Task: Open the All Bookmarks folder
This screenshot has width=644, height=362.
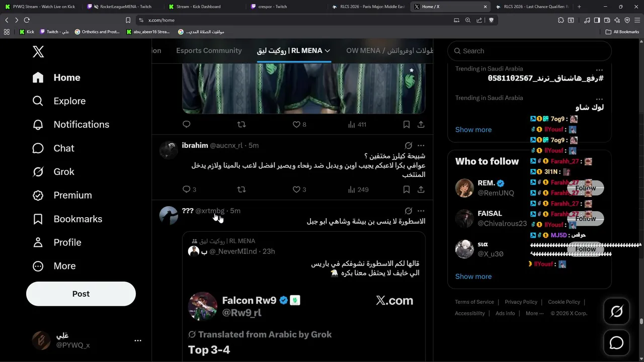Action: pyautogui.click(x=623, y=32)
